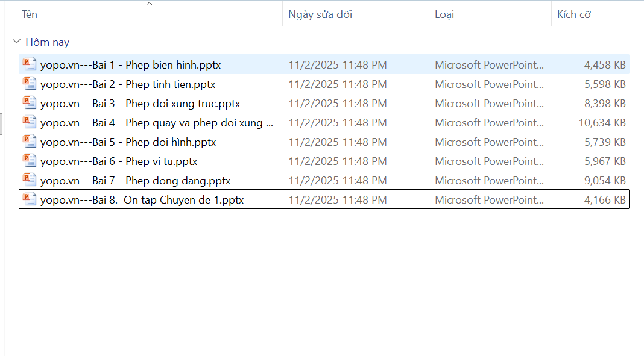Viewport: 644px width, 356px height.
Task: Select the Hôm nay group label
Action: pos(47,42)
